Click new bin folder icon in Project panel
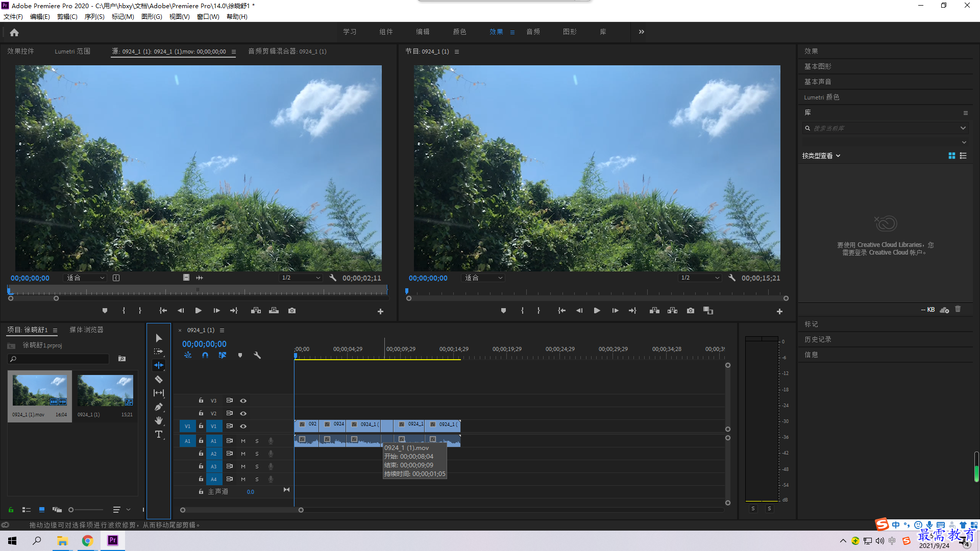980x551 pixels. (122, 359)
